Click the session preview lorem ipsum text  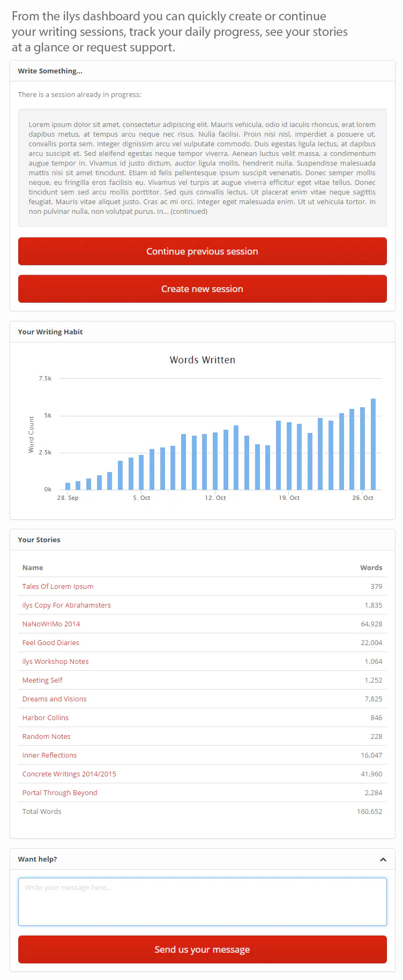(202, 168)
